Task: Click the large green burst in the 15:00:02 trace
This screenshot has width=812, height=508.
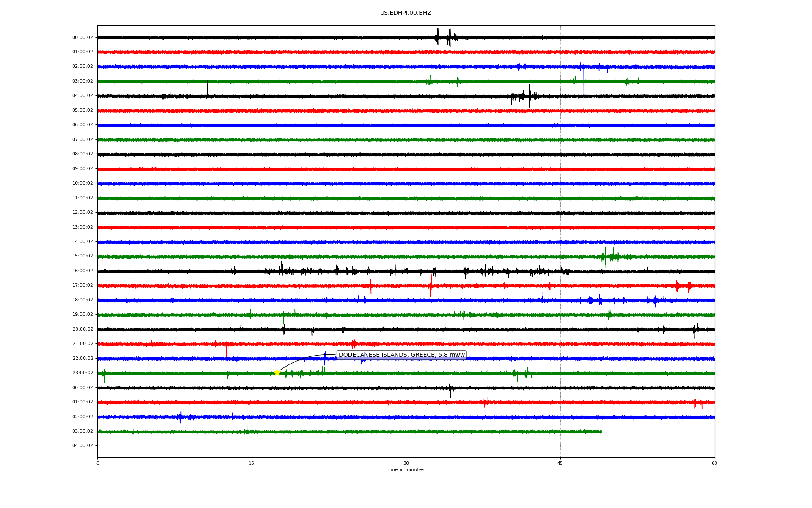Action: click(609, 257)
